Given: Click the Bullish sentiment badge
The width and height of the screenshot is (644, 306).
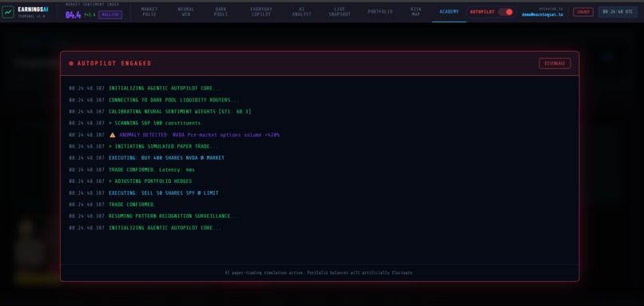Looking at the screenshot, I should coord(110,15).
